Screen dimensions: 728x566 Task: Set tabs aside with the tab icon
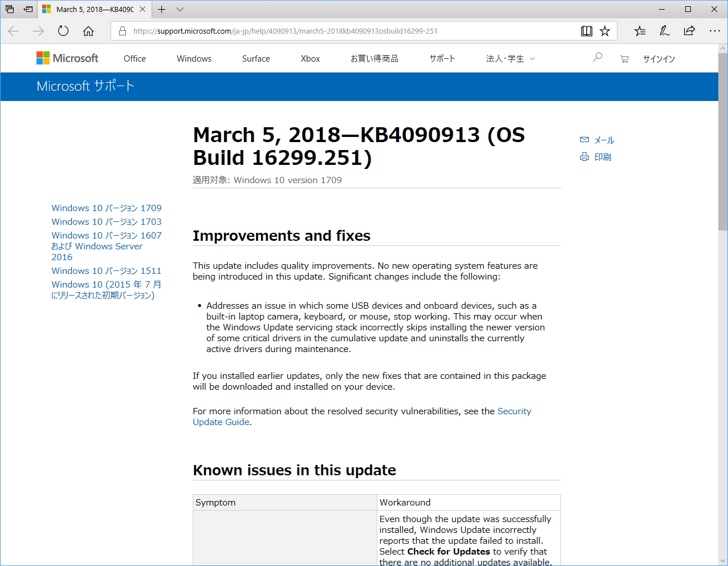point(9,9)
